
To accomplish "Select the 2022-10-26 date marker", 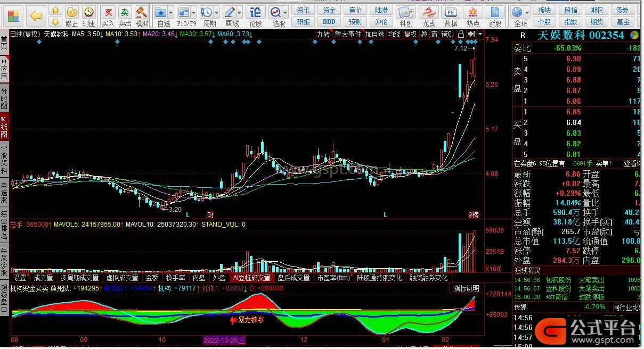I will pyautogui.click(x=224, y=339).
